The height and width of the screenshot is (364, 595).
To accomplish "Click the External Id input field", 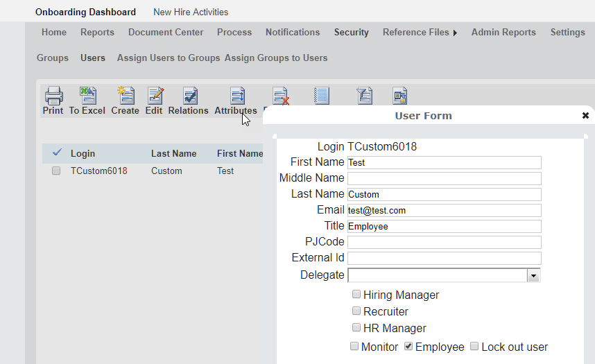I will point(445,258).
